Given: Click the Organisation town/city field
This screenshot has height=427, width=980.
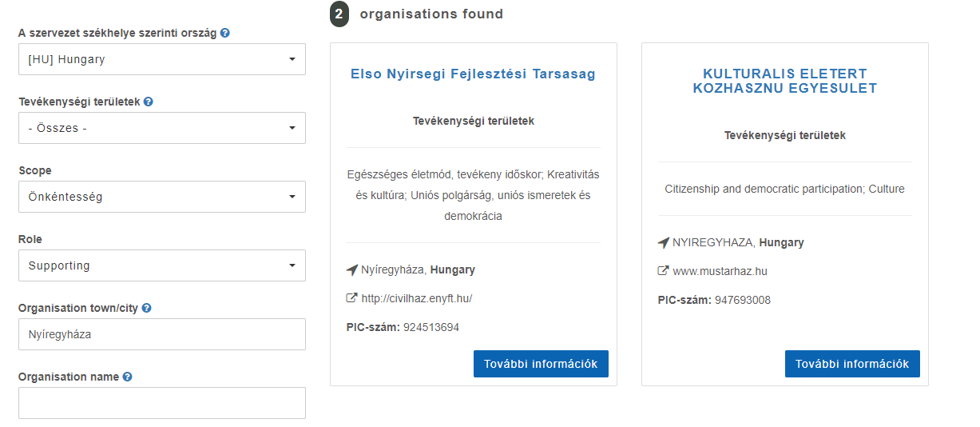Looking at the screenshot, I should [161, 334].
